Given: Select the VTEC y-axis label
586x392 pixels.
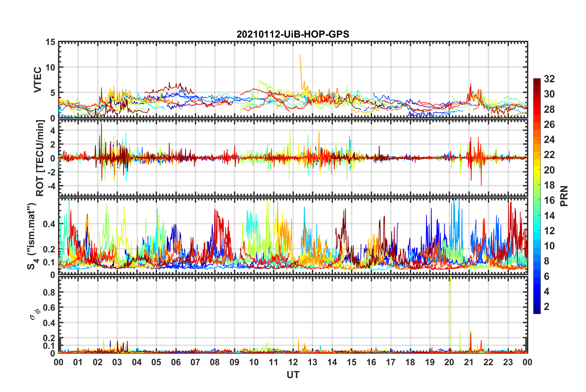Looking at the screenshot, I should 38,80.
